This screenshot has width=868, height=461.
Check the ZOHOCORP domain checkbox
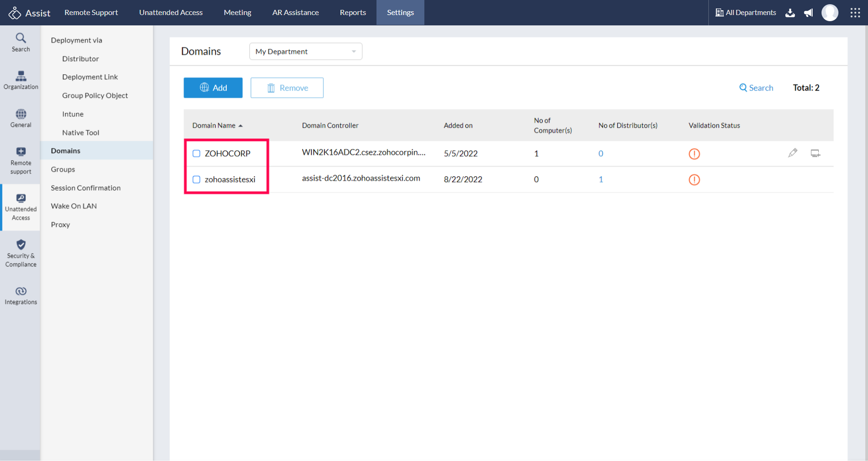tap(196, 153)
